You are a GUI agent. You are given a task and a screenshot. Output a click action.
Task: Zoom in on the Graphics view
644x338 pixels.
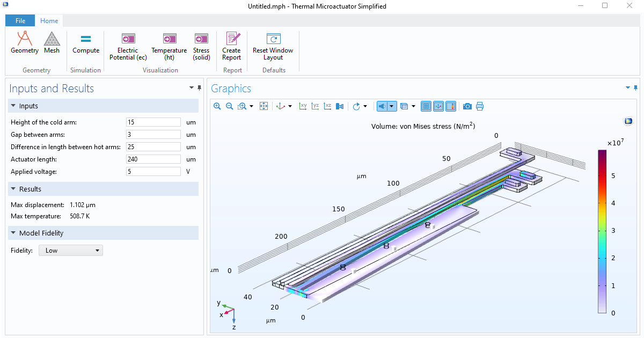click(x=217, y=106)
